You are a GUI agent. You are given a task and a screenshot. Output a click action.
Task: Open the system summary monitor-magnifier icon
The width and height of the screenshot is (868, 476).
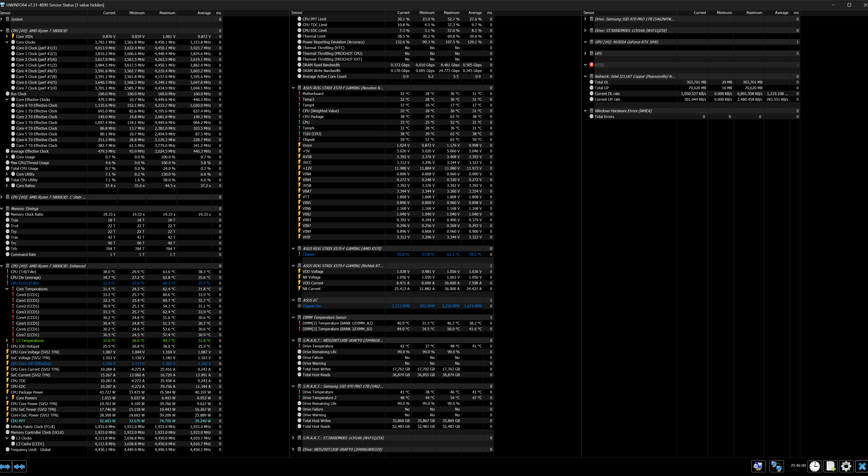tap(758, 466)
